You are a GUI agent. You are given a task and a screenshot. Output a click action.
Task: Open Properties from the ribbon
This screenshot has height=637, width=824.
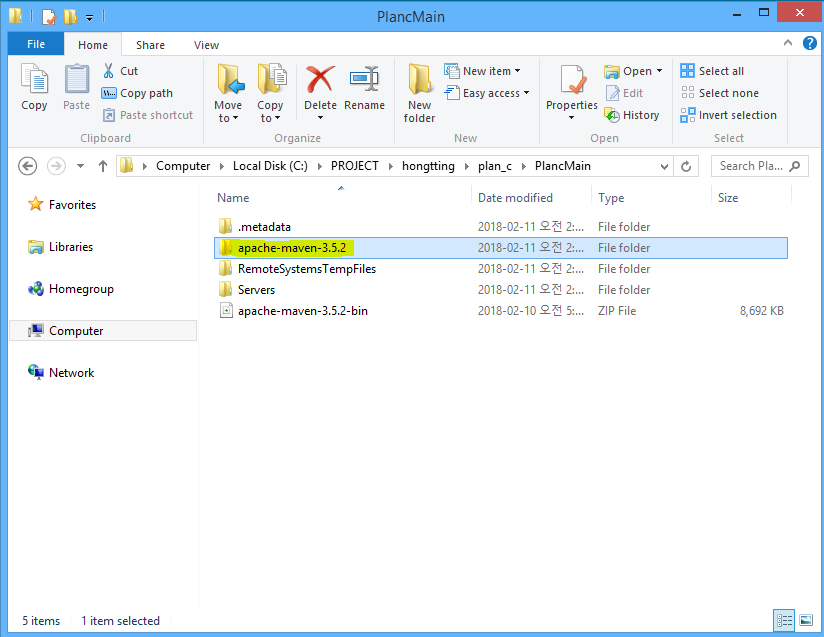pyautogui.click(x=572, y=82)
